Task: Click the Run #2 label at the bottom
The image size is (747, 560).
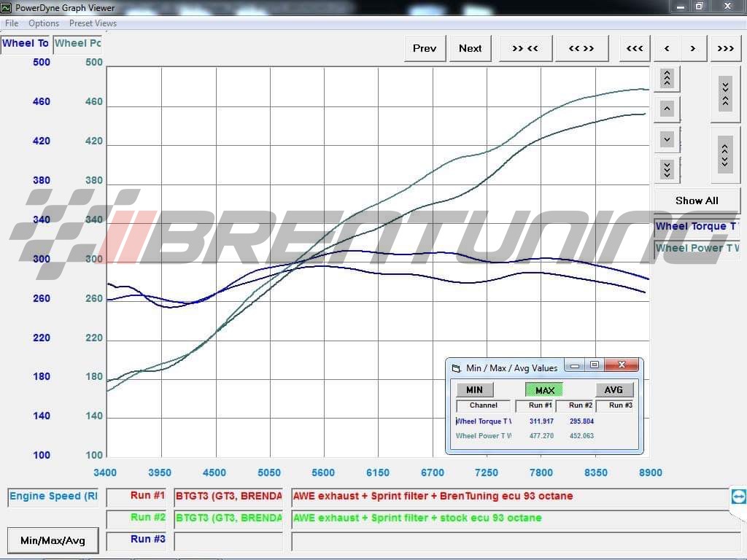Action: (x=136, y=518)
